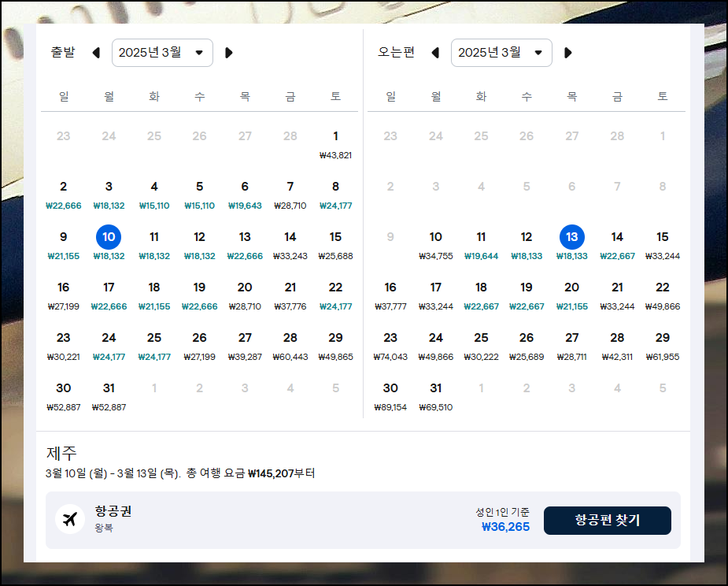Select departure date 28 priced ₩60,443
The image size is (728, 586).
tap(290, 347)
